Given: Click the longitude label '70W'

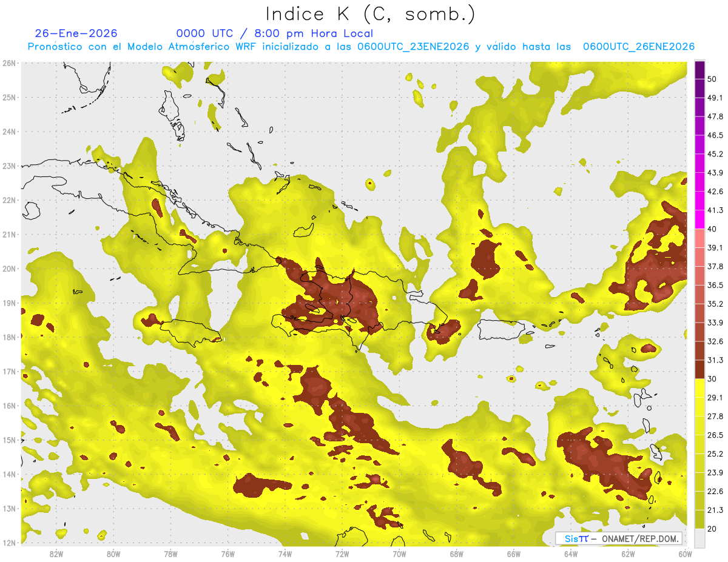Looking at the screenshot, I should [x=399, y=554].
